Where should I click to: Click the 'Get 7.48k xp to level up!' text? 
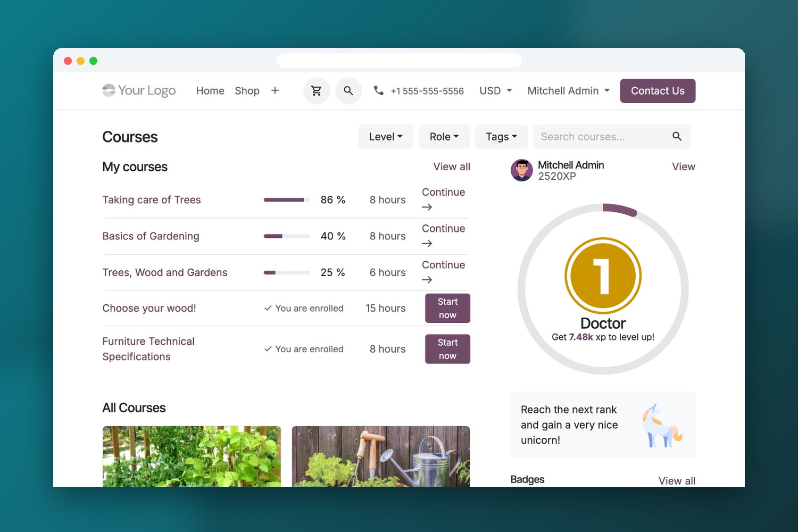pyautogui.click(x=603, y=337)
